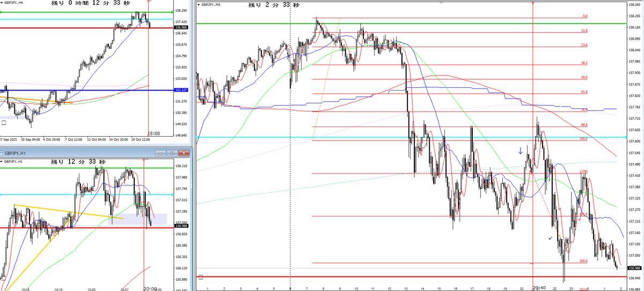This screenshot has height=291, width=644.
Task: Select the blue down-arrow object on M5 chart
Action: 521,151
